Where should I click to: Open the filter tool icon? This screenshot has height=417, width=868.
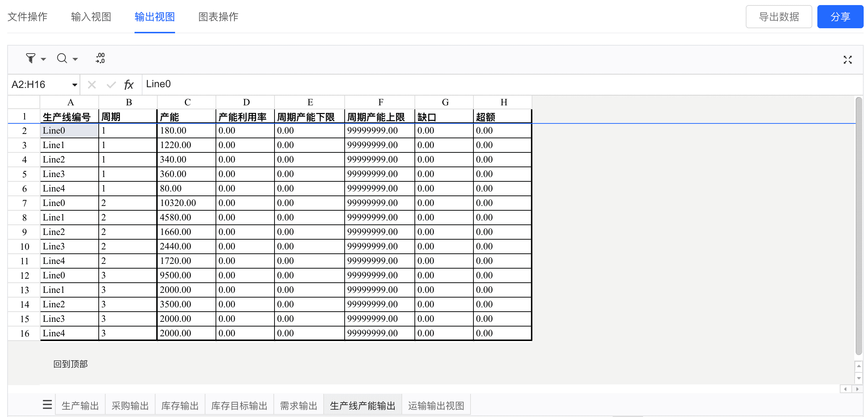coord(31,58)
